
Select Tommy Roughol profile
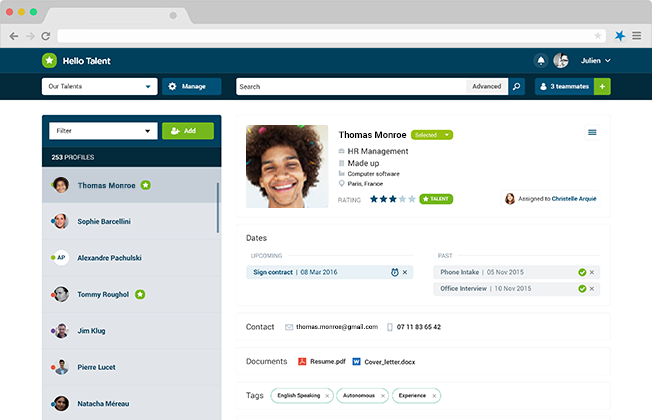tap(131, 294)
